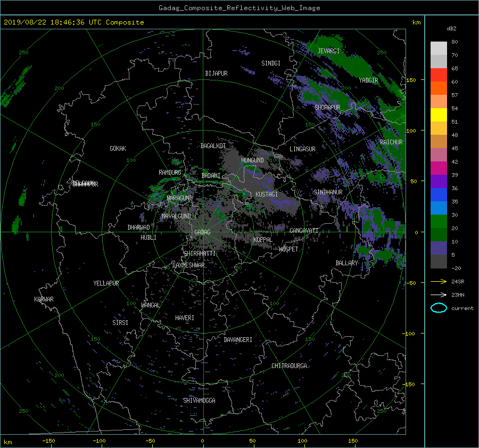
Task: Select the HOSPET label
Action: [x=288, y=249]
